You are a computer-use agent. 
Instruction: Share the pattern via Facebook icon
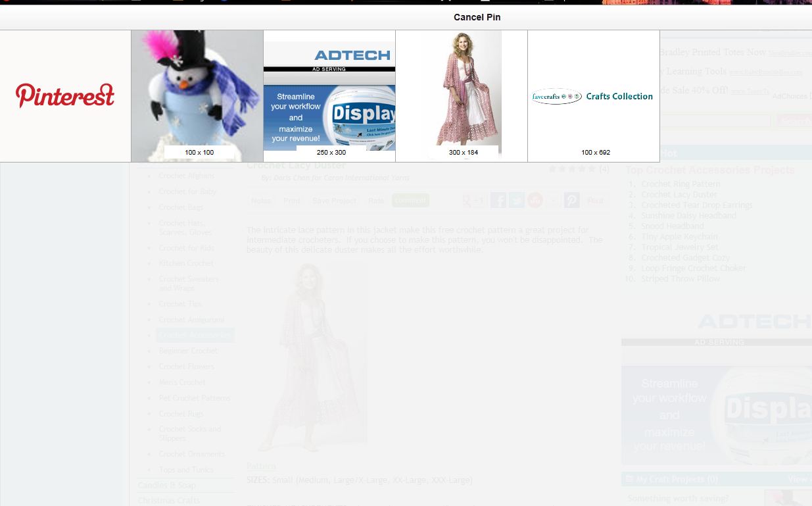[498, 201]
